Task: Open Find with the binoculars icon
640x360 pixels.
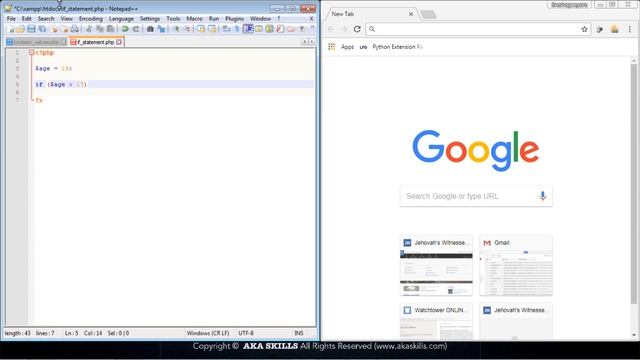Action: (x=150, y=29)
